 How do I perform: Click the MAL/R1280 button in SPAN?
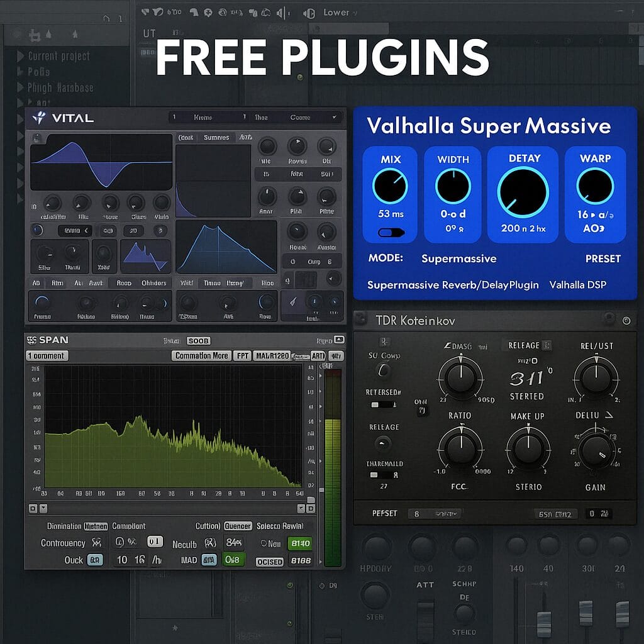272,356
